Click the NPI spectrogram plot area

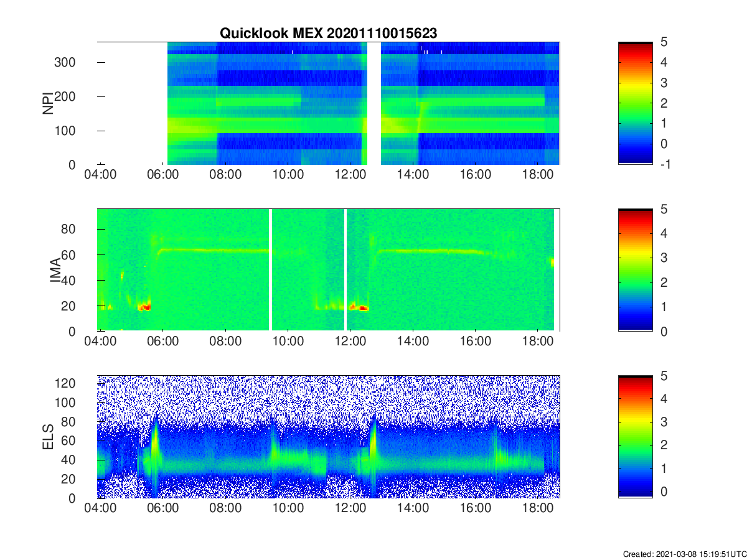pyautogui.click(x=328, y=103)
